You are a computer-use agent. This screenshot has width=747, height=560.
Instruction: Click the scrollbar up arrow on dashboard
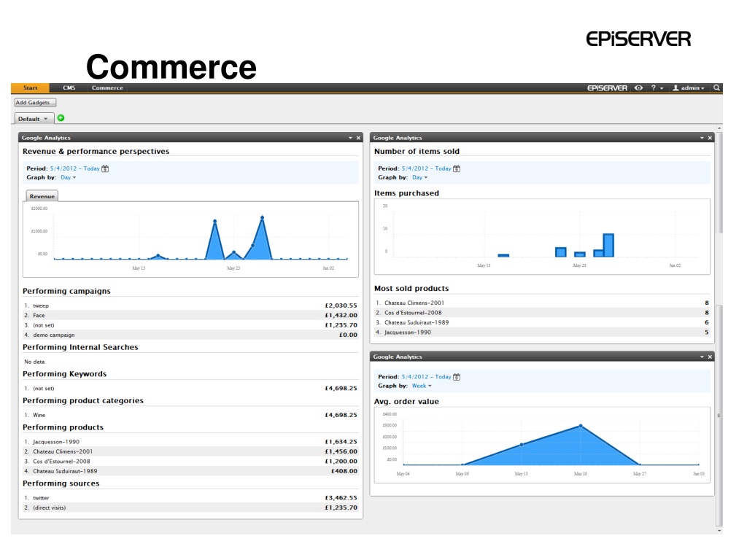719,128
